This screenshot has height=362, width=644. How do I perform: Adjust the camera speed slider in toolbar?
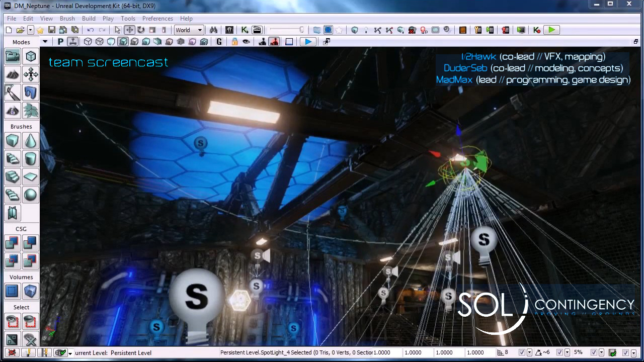(286, 30)
